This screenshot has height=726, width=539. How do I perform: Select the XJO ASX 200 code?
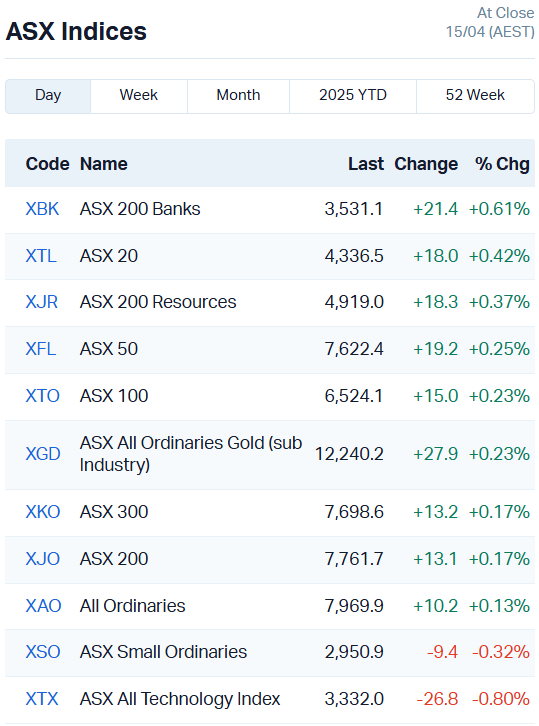tap(43, 559)
